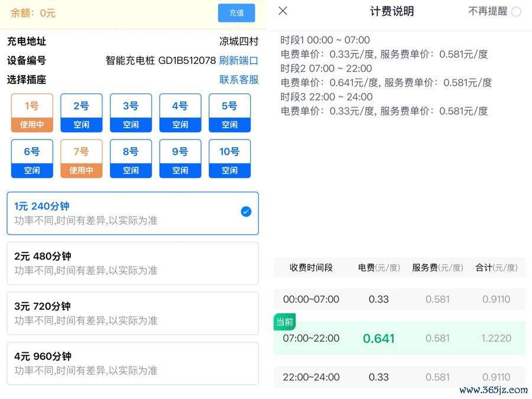Close the 计费说明 panel with X

283,11
